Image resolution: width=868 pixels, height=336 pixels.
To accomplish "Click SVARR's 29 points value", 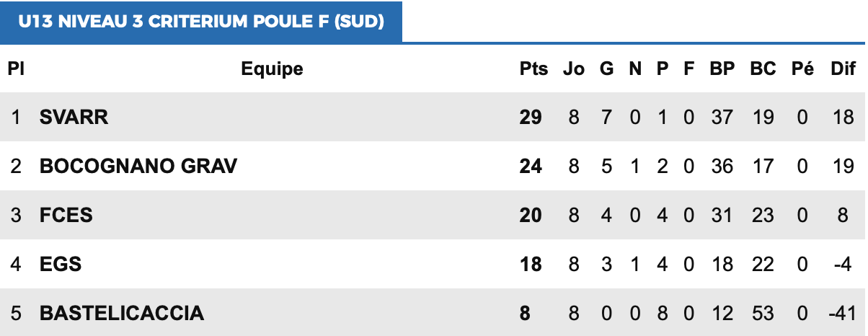I will coord(531,117).
